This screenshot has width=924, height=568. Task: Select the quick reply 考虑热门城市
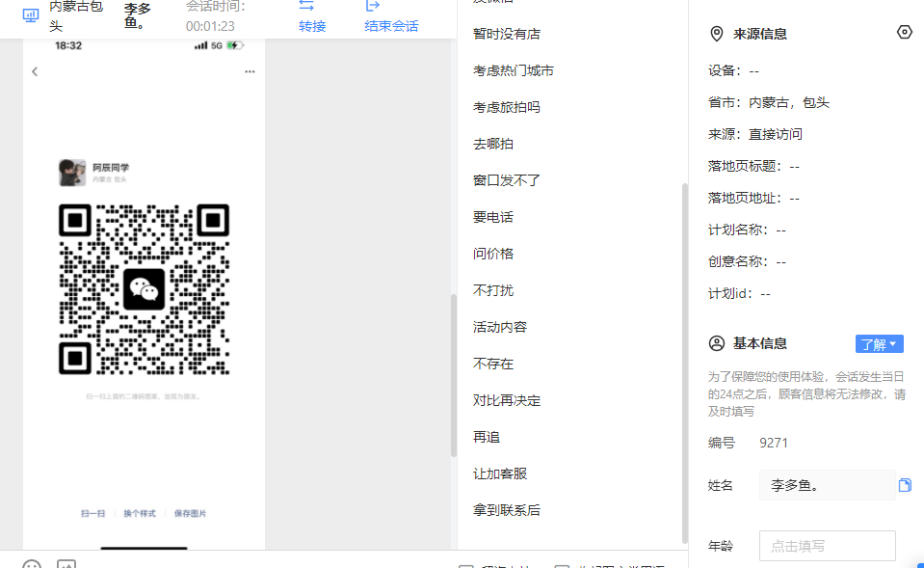(514, 70)
